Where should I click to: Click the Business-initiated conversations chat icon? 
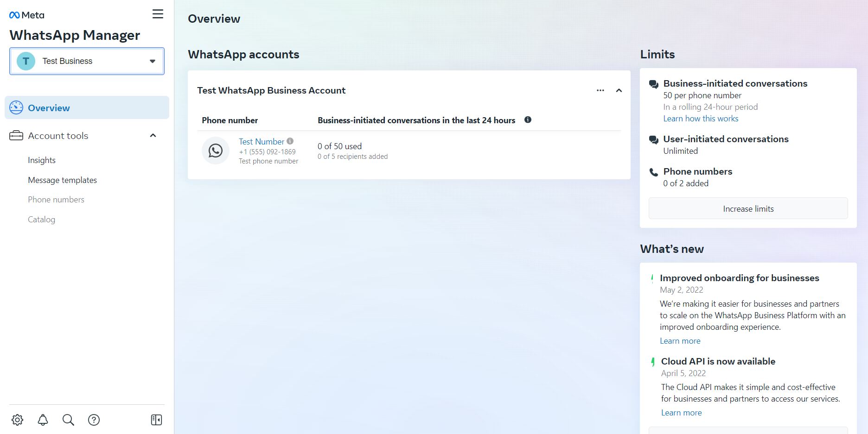(x=654, y=84)
